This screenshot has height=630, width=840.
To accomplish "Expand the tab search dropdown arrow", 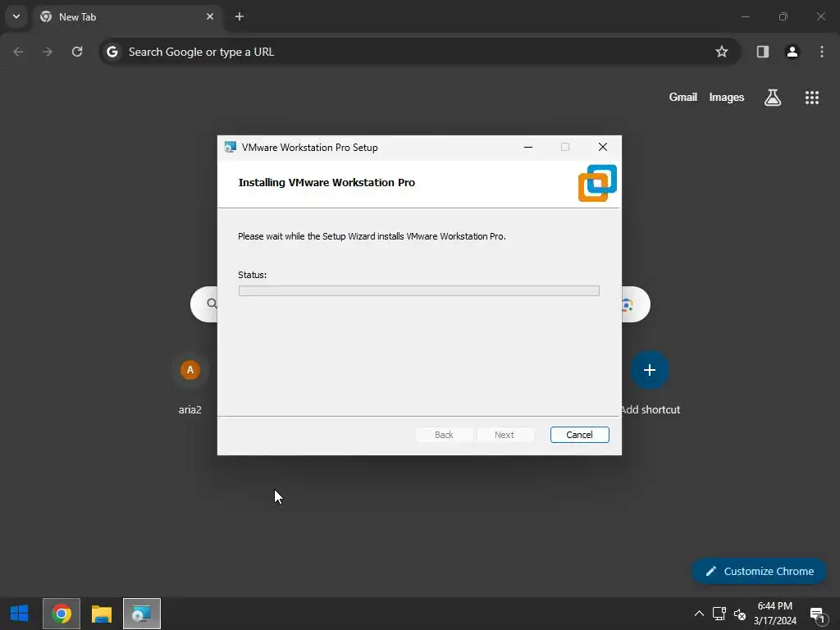I will click(16, 16).
